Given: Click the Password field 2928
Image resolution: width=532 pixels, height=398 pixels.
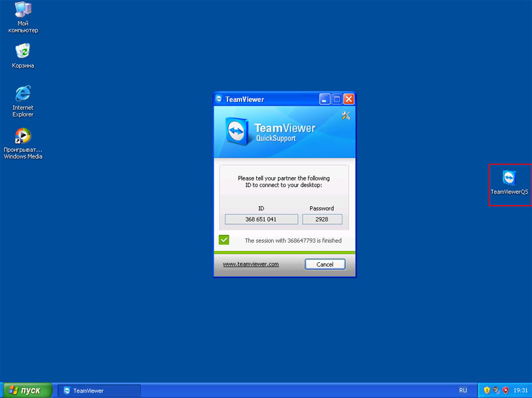Looking at the screenshot, I should 322,220.
